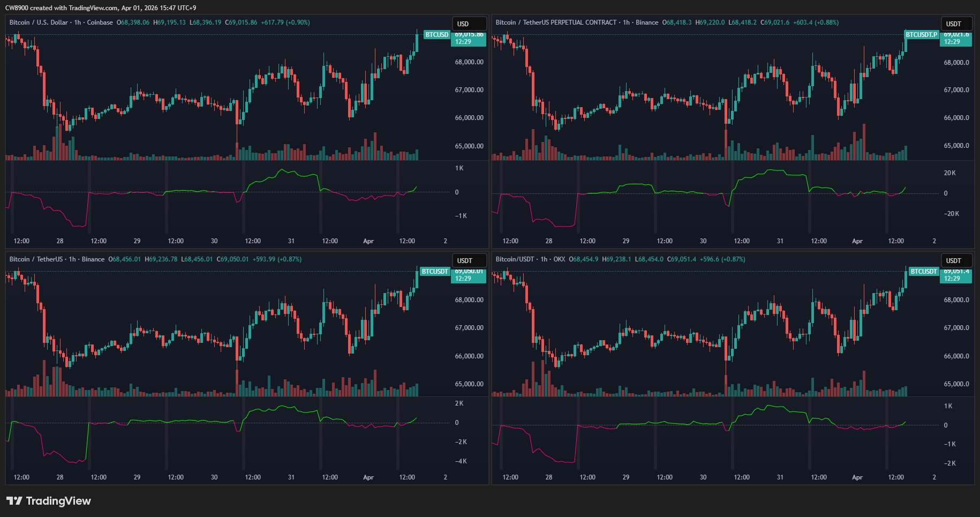The image size is (980, 517).
Task: Select the Bitcoin/USDT 1h OKX chart title
Action: [530, 259]
